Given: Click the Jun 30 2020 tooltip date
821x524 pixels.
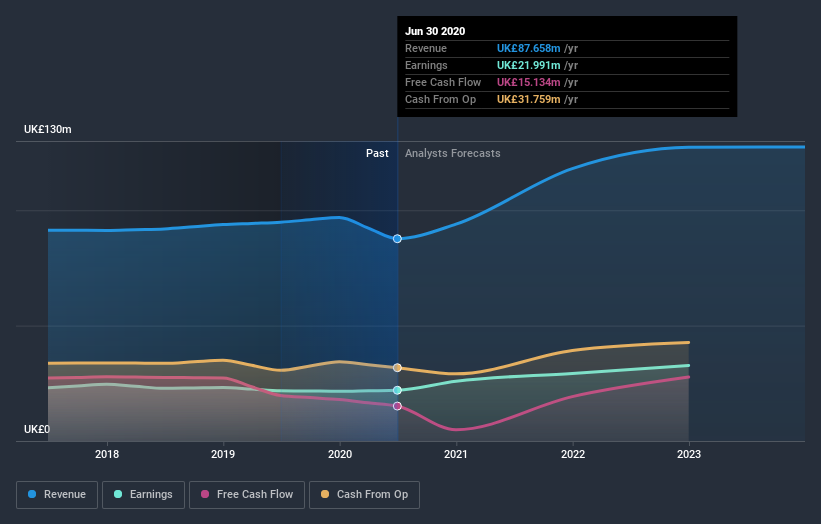Looking at the screenshot, I should coord(435,31).
